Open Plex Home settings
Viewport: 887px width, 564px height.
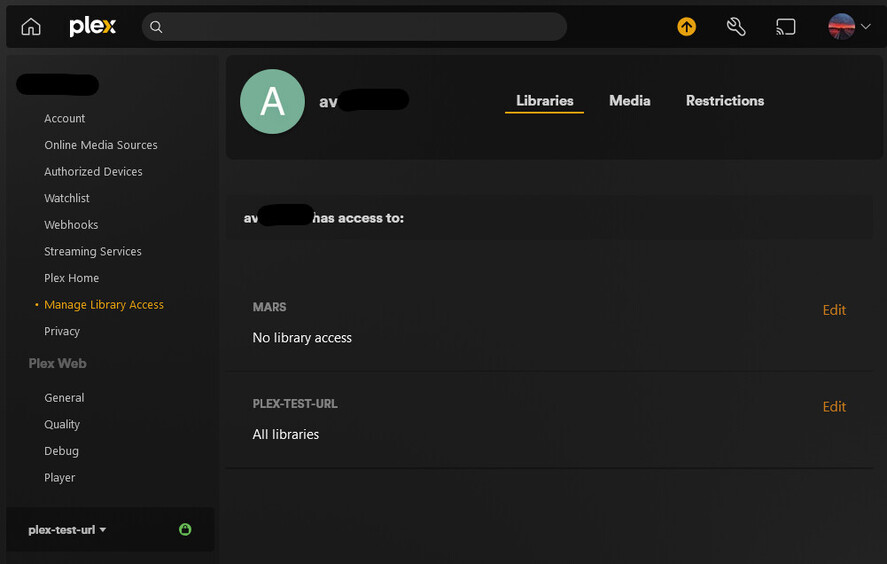pyautogui.click(x=72, y=278)
